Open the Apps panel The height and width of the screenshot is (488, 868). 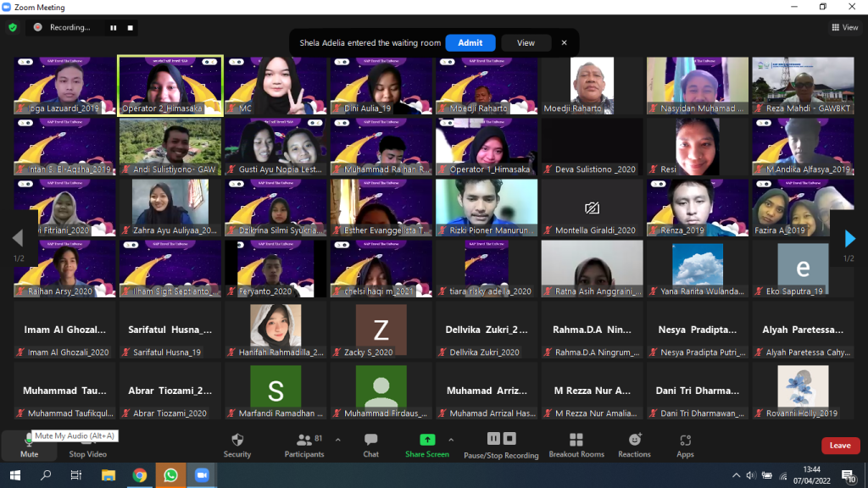685,441
